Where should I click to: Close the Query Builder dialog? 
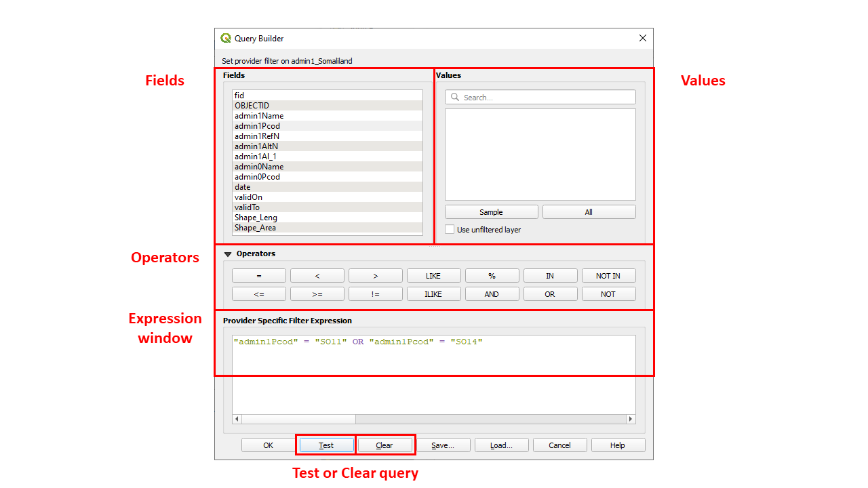click(x=643, y=39)
